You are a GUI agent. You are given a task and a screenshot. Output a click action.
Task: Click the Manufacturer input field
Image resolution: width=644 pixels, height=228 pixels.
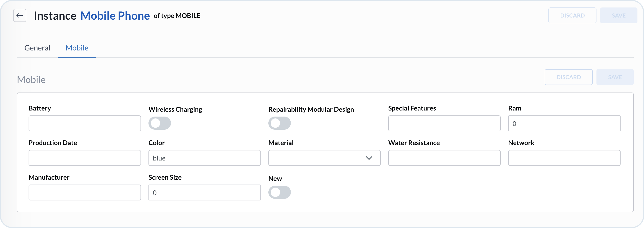[x=85, y=192]
